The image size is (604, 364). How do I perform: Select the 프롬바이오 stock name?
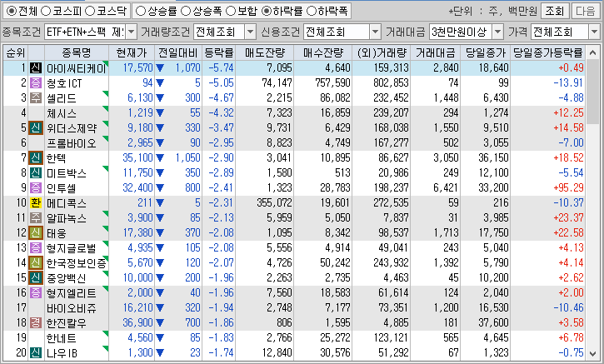[72, 143]
